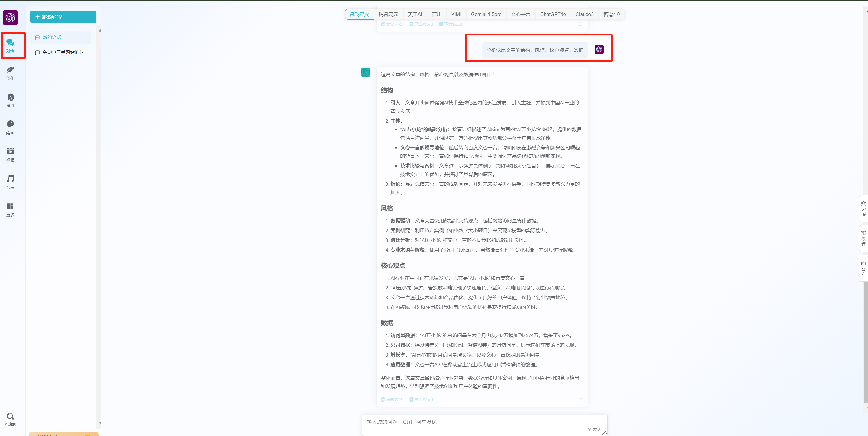Open the 创作 writing section
This screenshot has width=868, height=436.
[10, 73]
